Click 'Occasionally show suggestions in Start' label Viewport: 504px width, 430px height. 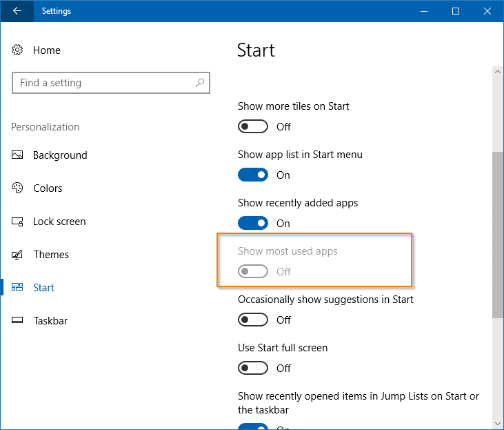click(x=325, y=300)
